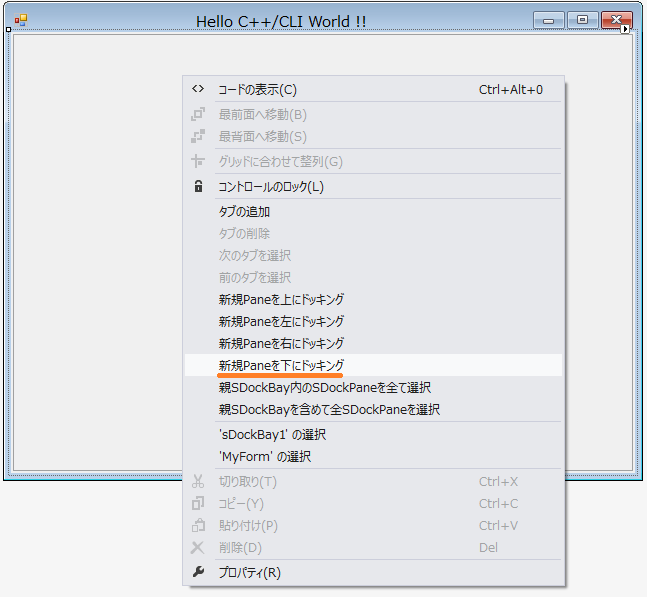Image resolution: width=647 pixels, height=597 pixels.
Task: Choose 'sDockBay1' の選択 entry
Action: coord(373,434)
